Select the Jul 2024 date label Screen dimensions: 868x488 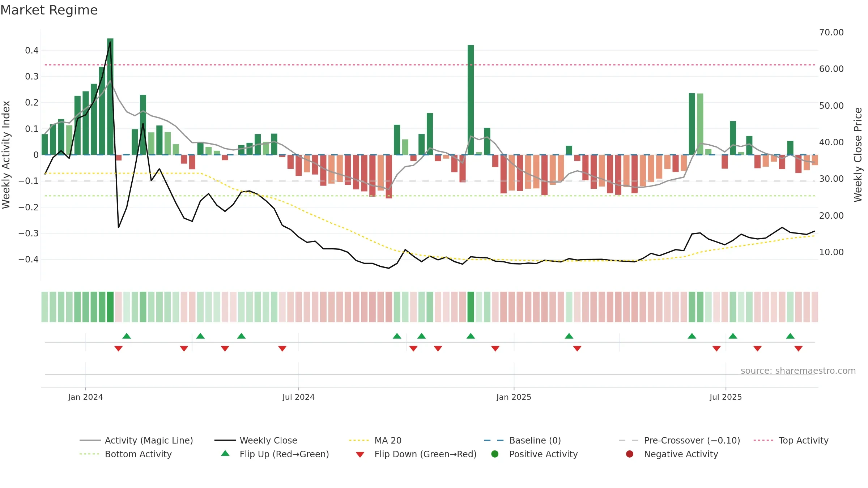click(298, 397)
